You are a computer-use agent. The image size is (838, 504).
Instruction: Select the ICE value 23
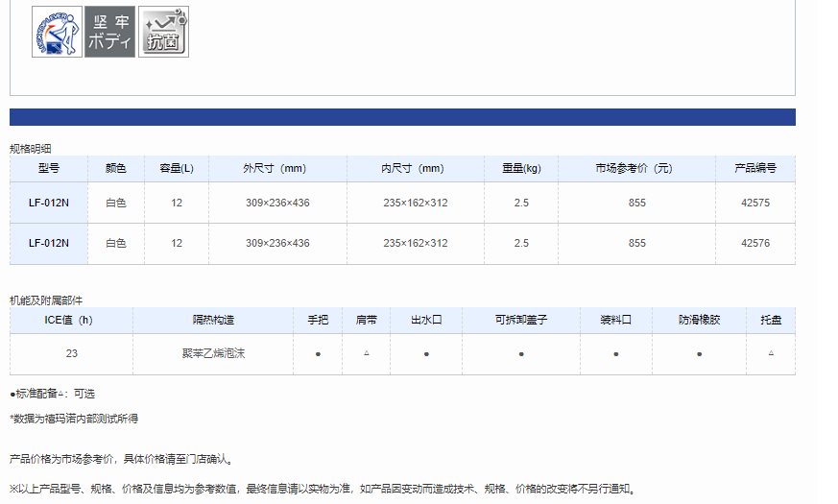point(72,354)
